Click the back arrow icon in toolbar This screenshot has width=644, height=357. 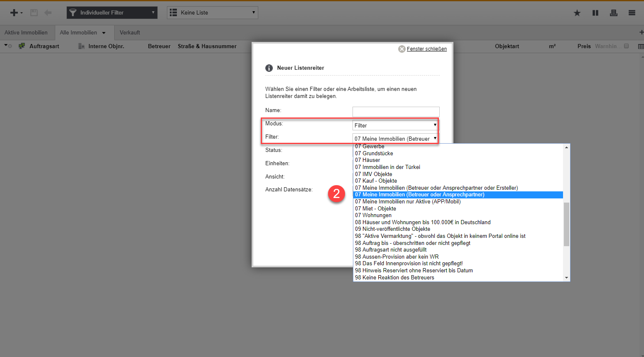coord(48,13)
